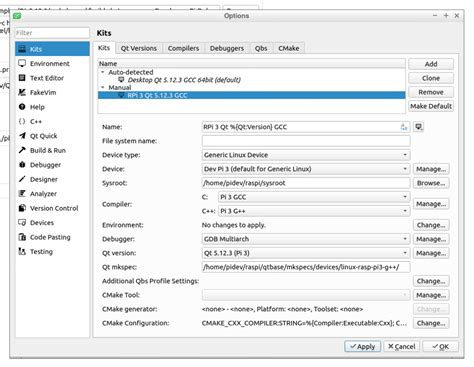
Task: Click the Filter search field
Action: (x=52, y=33)
